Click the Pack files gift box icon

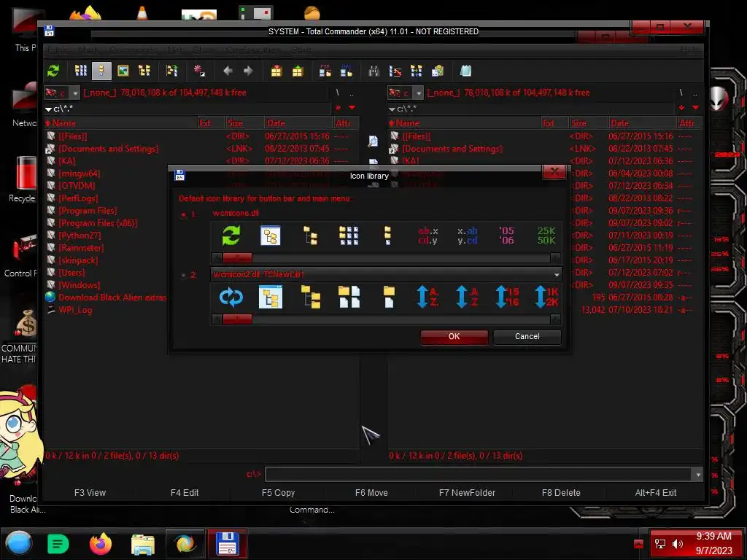click(x=276, y=71)
